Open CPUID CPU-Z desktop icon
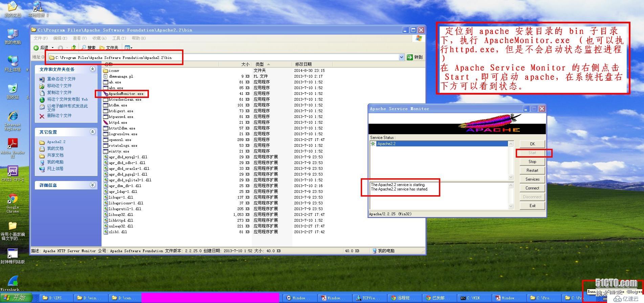Screen dimensions: 644x303 (x=13, y=174)
